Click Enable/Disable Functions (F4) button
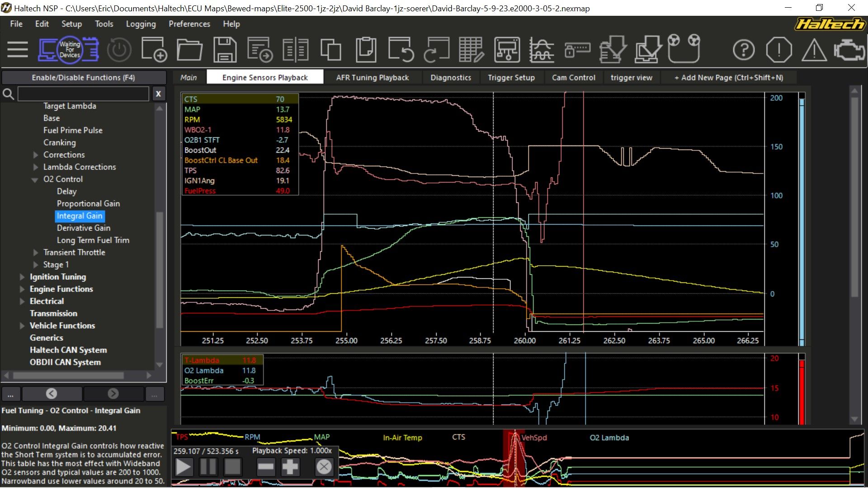 tap(83, 78)
